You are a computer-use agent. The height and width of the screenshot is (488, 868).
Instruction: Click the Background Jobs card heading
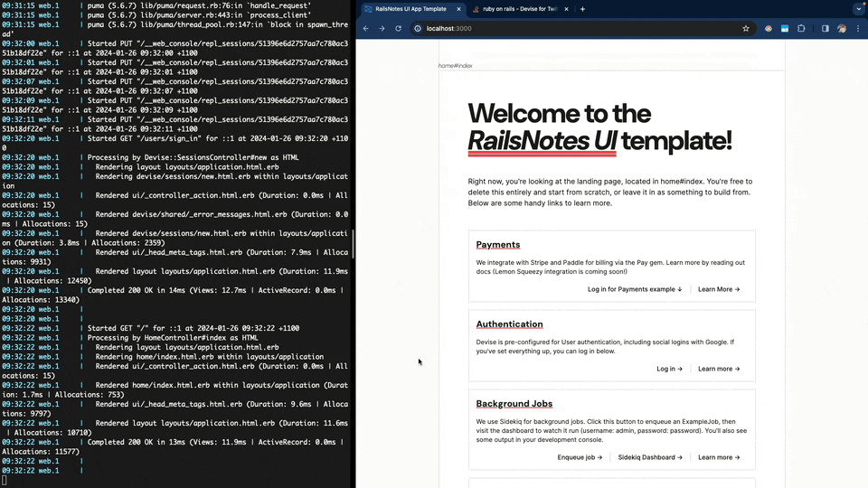[x=514, y=404]
